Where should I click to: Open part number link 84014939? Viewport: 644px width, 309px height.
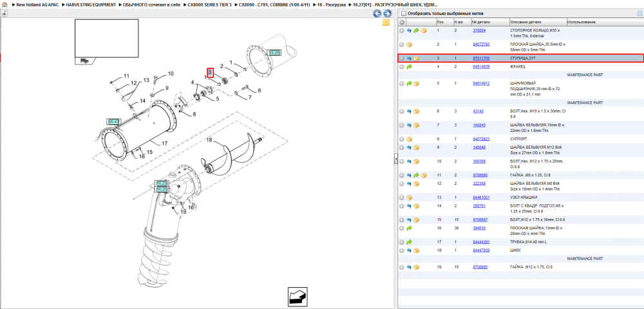click(x=481, y=66)
